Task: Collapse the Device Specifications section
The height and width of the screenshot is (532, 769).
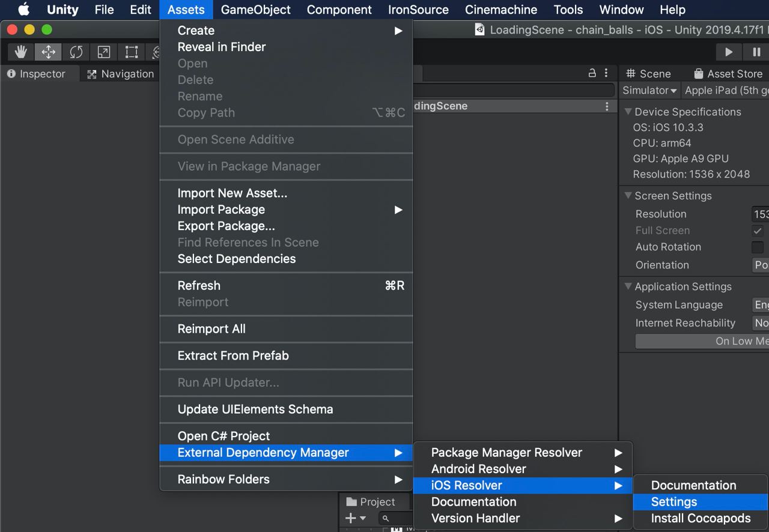Action: click(628, 112)
